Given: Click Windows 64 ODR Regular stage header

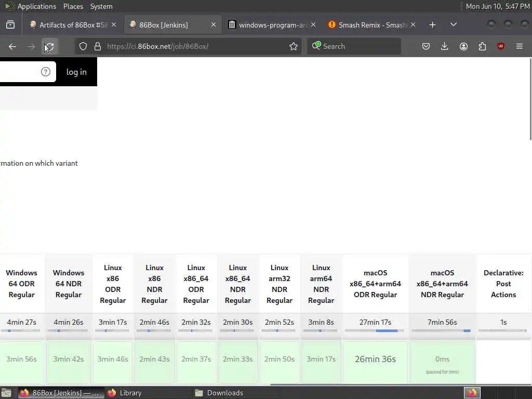Looking at the screenshot, I should tap(21, 284).
